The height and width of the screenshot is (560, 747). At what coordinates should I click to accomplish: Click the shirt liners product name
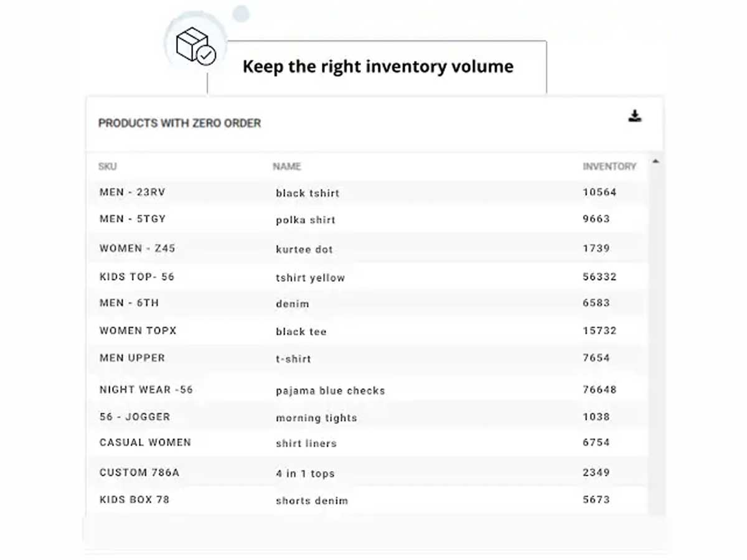coord(306,444)
